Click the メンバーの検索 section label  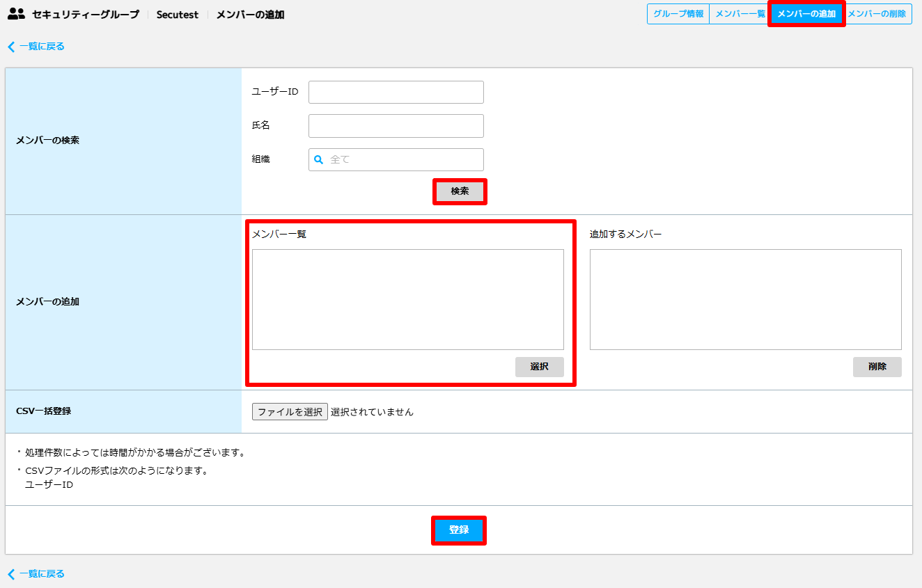click(47, 141)
